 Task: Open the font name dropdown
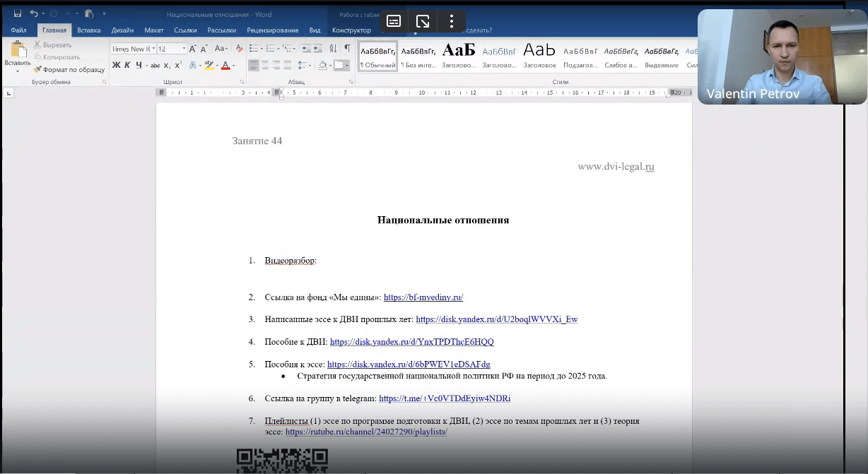(154, 49)
